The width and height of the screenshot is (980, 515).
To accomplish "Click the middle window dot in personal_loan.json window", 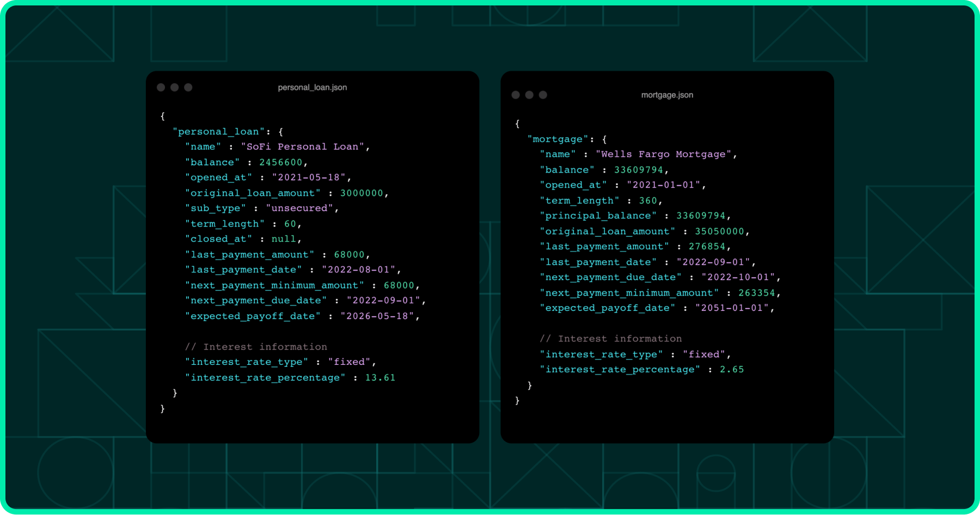I will (174, 87).
